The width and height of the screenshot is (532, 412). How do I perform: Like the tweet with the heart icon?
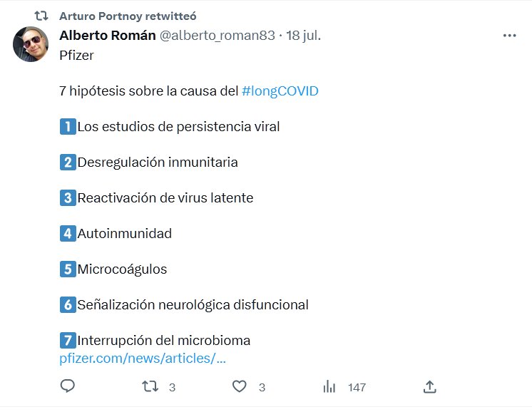240,386
